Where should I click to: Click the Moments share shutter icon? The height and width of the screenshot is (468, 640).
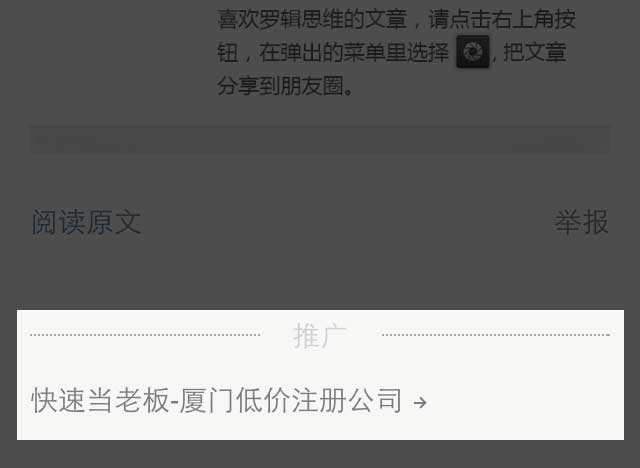(473, 51)
